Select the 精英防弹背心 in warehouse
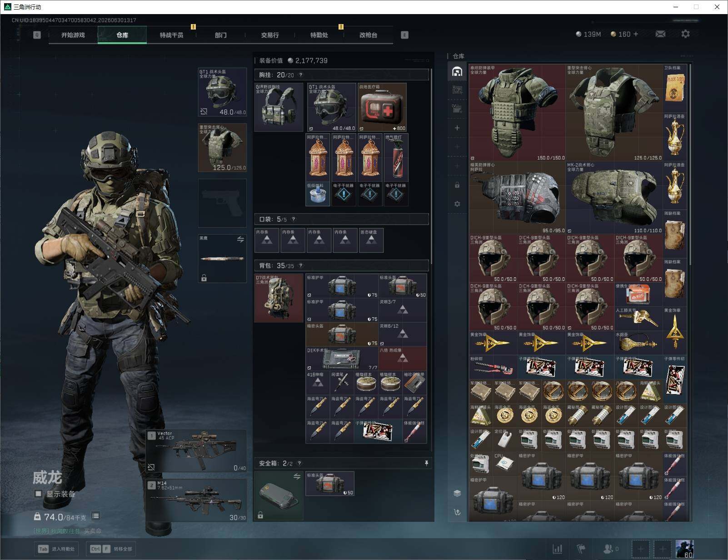Image resolution: width=728 pixels, height=560 pixels. (517, 198)
